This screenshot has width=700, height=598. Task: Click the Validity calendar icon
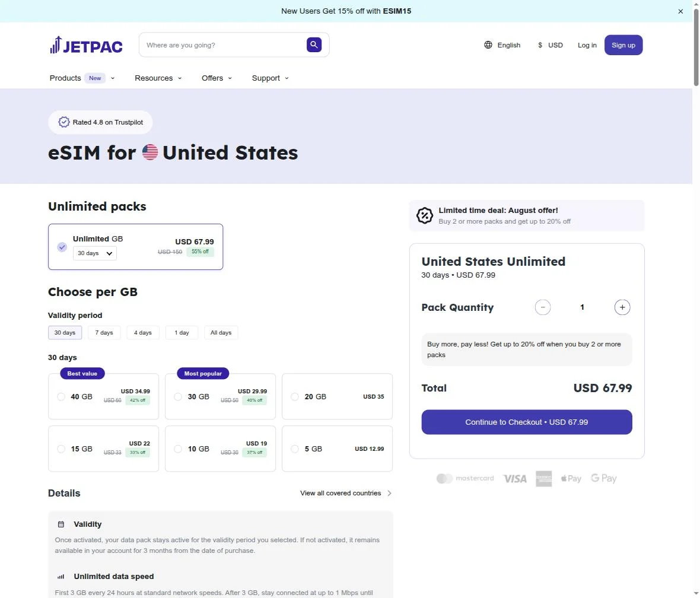[61, 524]
